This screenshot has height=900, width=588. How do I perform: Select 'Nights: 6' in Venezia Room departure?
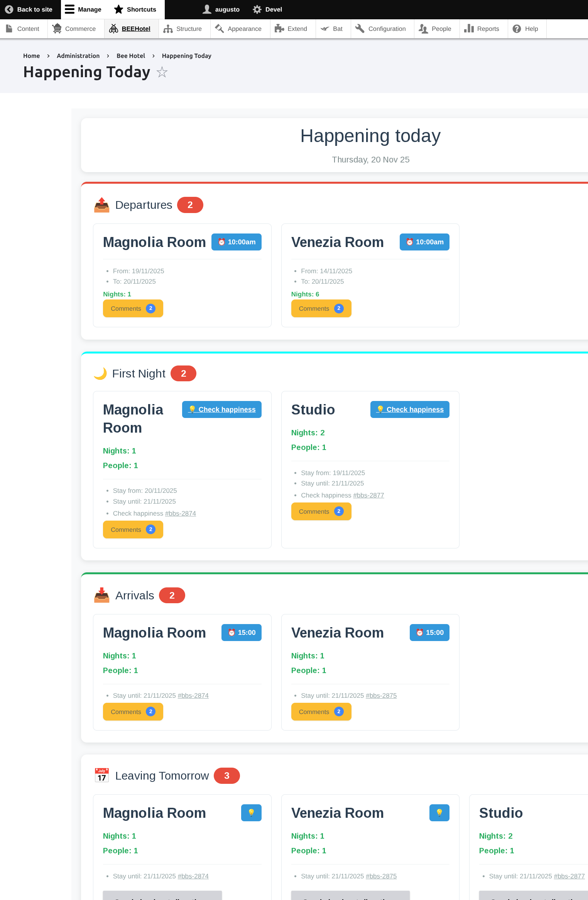tap(305, 294)
